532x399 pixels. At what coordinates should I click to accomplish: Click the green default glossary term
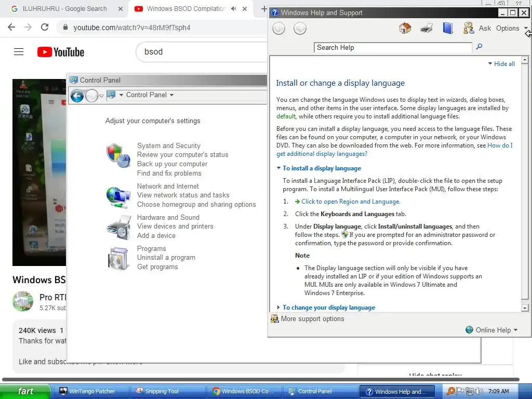[x=286, y=116]
